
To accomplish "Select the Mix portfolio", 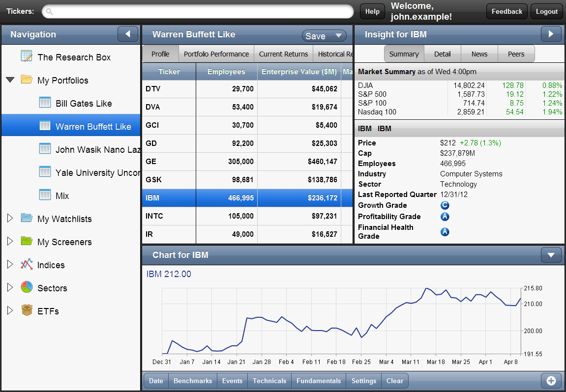I will (71, 196).
